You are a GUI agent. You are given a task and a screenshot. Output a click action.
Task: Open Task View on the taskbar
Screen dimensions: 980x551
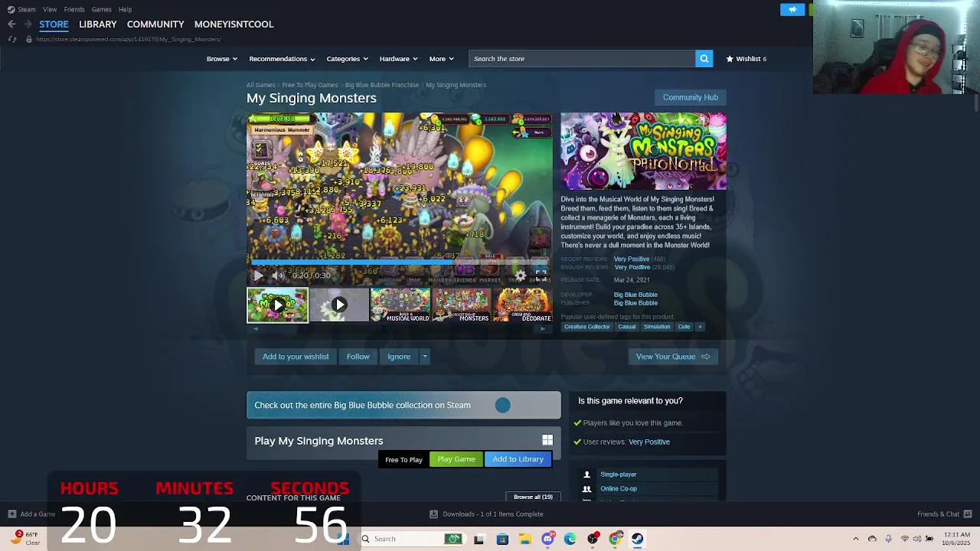[x=479, y=539]
